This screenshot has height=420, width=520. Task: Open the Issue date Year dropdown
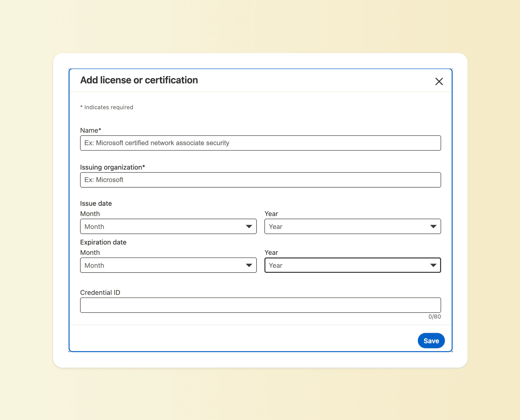(353, 227)
